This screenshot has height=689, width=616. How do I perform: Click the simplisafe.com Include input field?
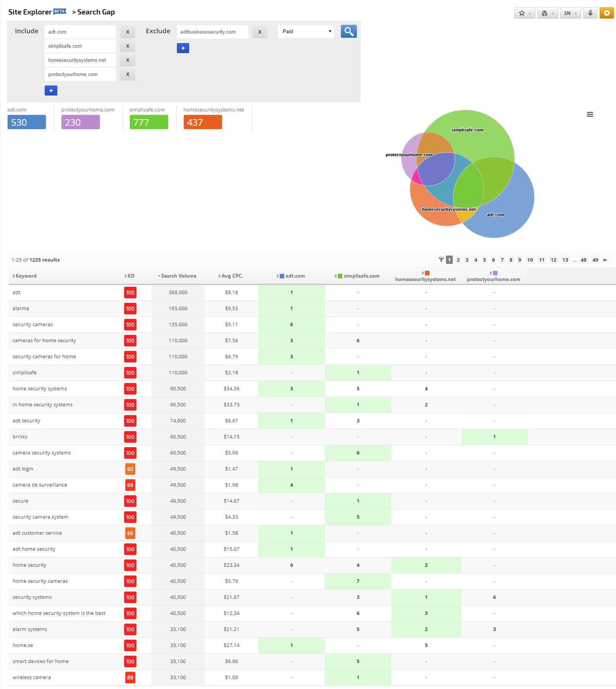[80, 46]
